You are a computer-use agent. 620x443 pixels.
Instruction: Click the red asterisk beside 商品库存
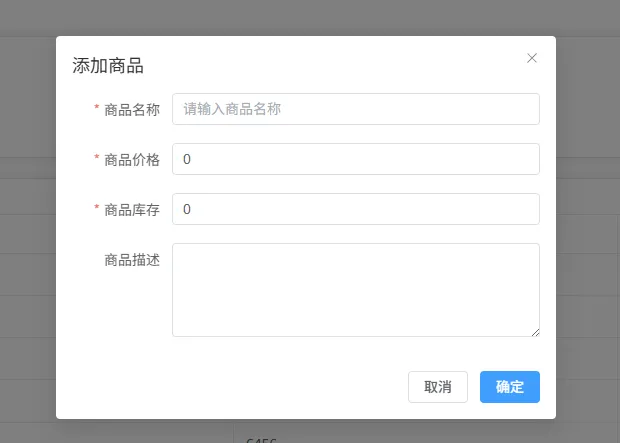pos(97,209)
